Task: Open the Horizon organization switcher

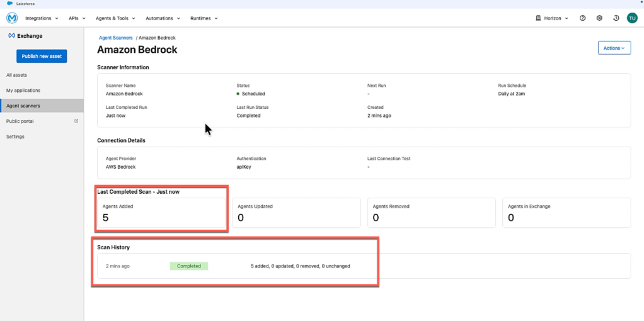Action: pos(551,18)
